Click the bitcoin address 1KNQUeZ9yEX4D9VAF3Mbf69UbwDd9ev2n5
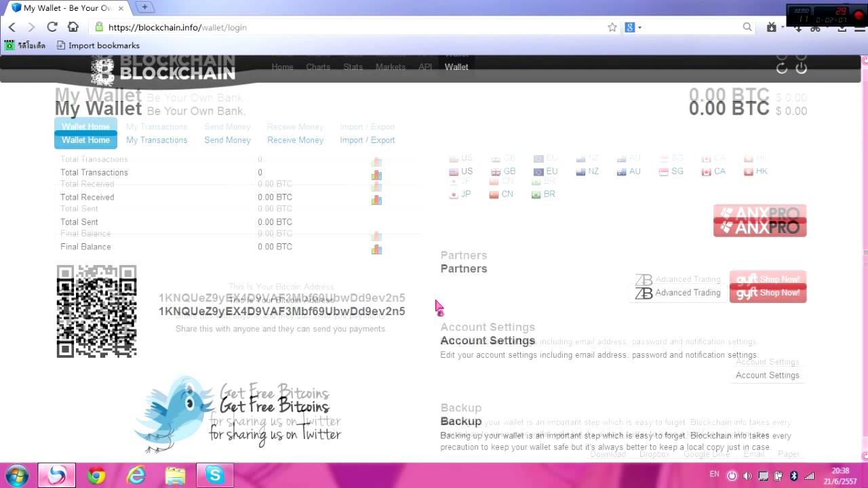This screenshot has height=488, width=868. point(282,311)
